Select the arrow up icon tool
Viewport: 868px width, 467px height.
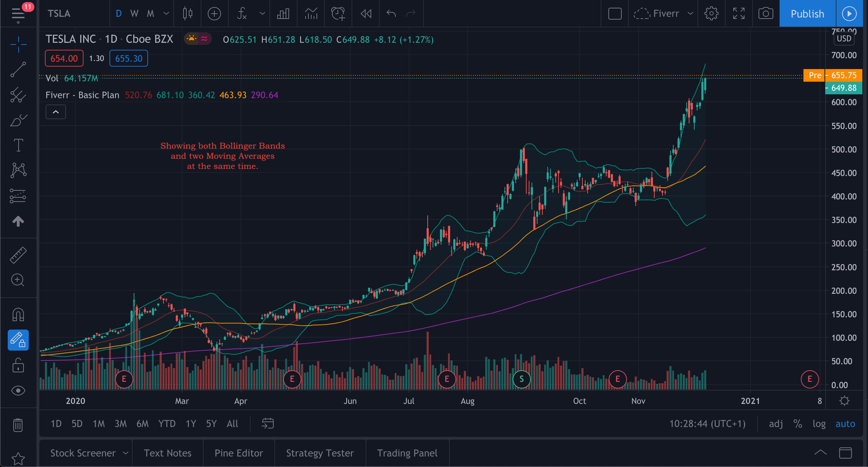tap(18, 221)
